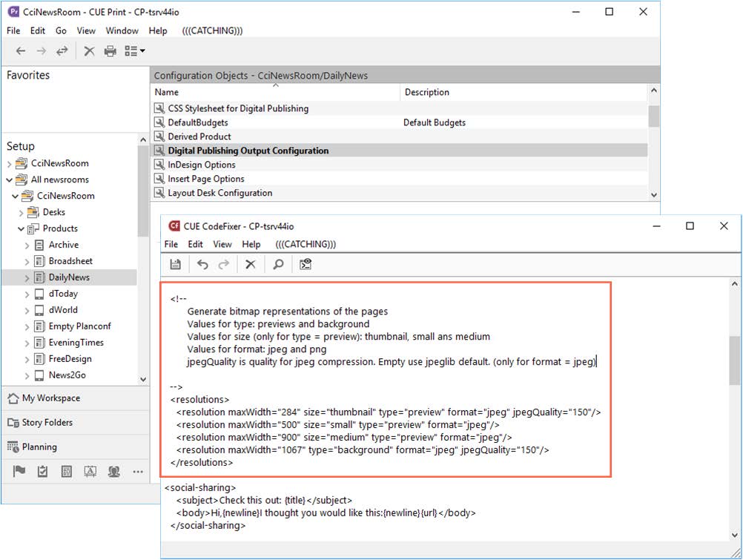This screenshot has width=743, height=560.
Task: Click the Save icon in CodeFixer toolbar
Action: click(176, 264)
